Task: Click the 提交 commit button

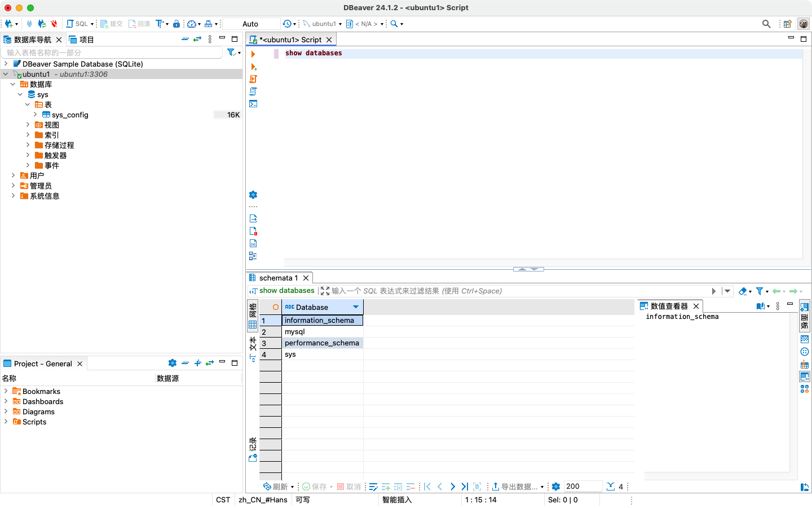Action: [x=112, y=24]
